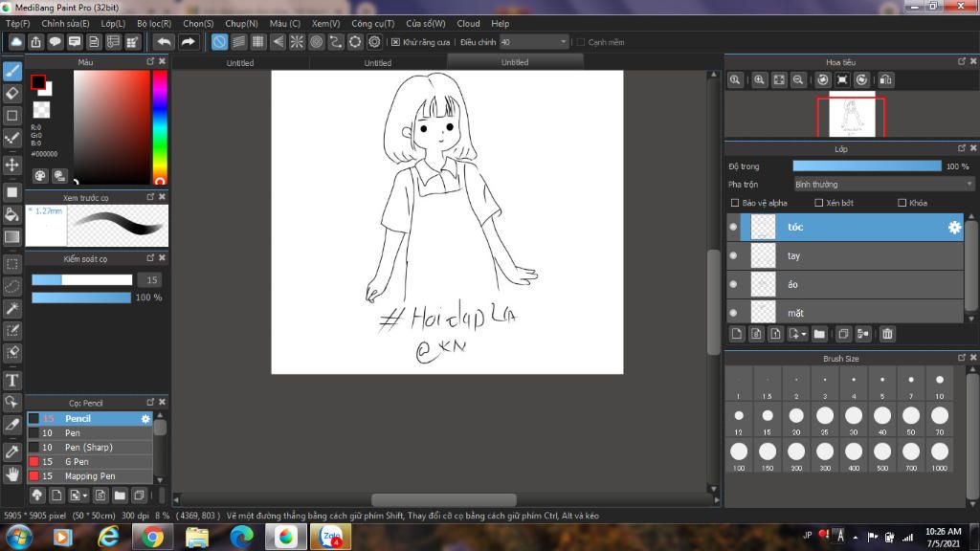Choose brush size 30 preset
The height and width of the screenshot is (551, 980).
(853, 419)
